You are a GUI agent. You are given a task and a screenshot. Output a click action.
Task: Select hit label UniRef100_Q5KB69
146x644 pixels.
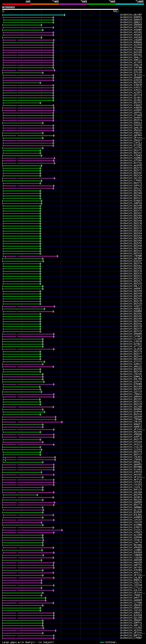131,25
